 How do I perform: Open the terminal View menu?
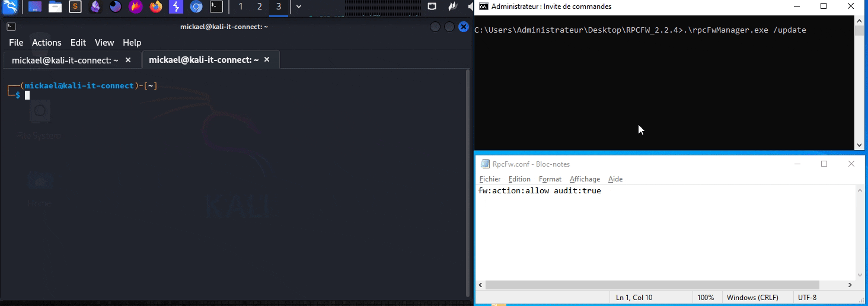104,43
